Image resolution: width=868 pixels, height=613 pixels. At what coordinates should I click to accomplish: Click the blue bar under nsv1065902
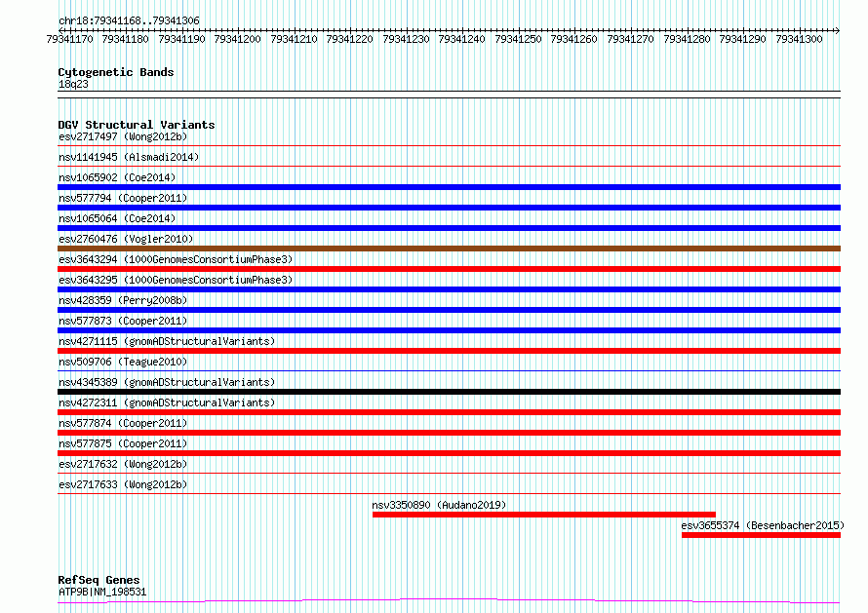449,187
